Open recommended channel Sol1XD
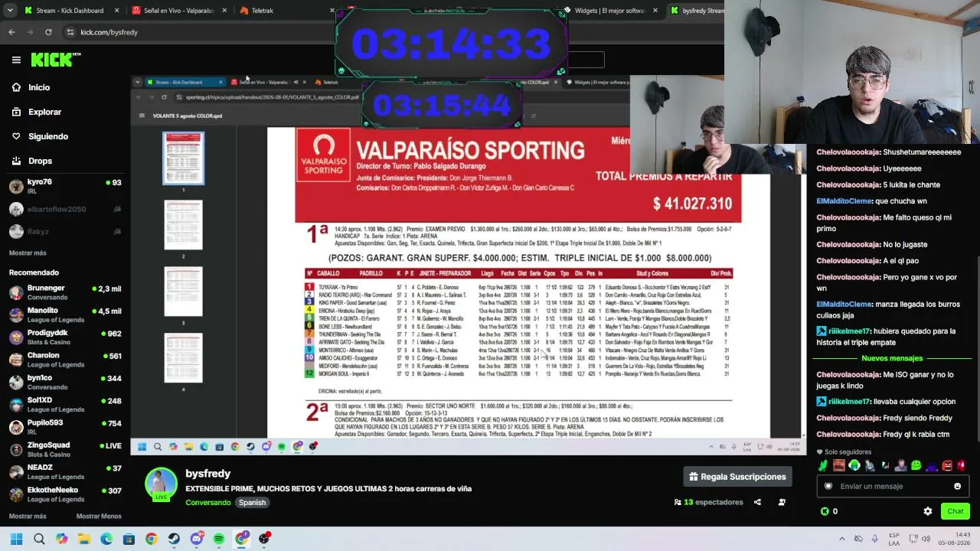The width and height of the screenshot is (980, 551). click(64, 404)
